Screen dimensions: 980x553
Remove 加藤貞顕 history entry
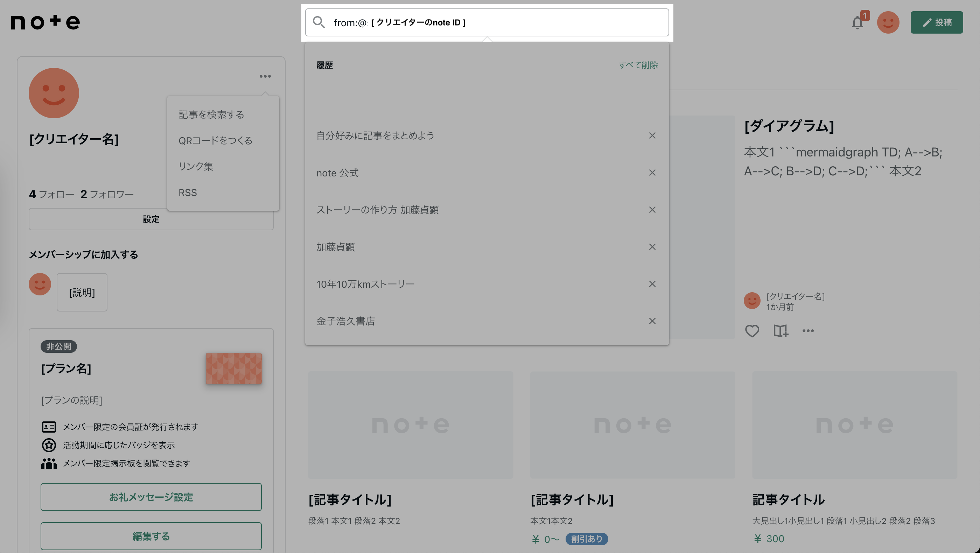[652, 247]
